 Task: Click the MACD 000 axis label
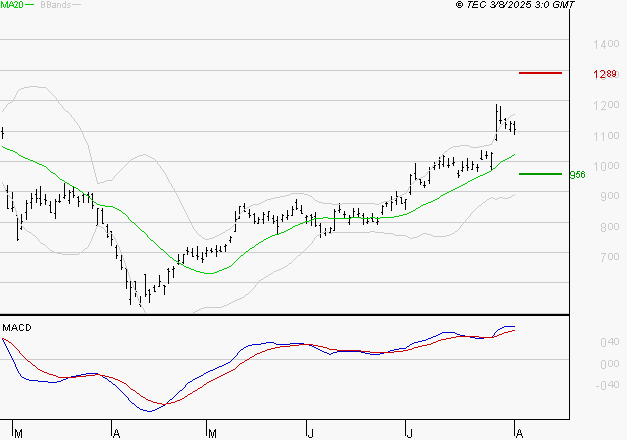[610, 364]
